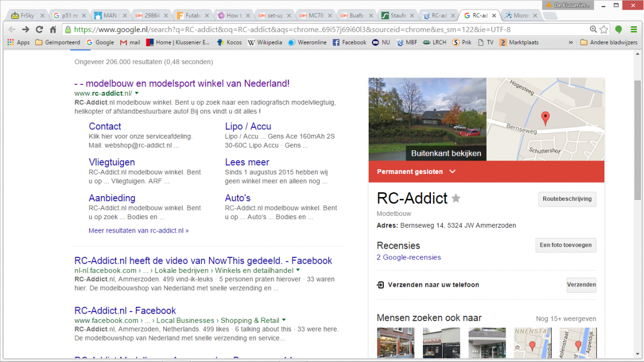The width and height of the screenshot is (644, 362).
Task: Click the Routebeschrijving button
Action: [567, 199]
